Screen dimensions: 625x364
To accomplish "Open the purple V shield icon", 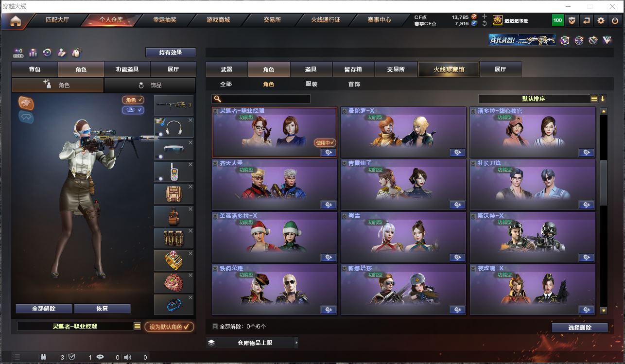I will [565, 40].
